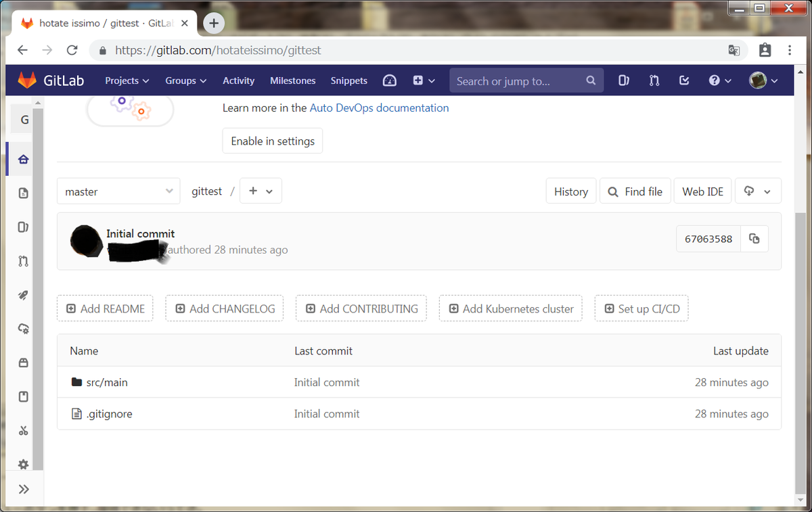The width and height of the screenshot is (812, 512).
Task: Click the Initial commit link in src/main row
Action: (x=327, y=382)
